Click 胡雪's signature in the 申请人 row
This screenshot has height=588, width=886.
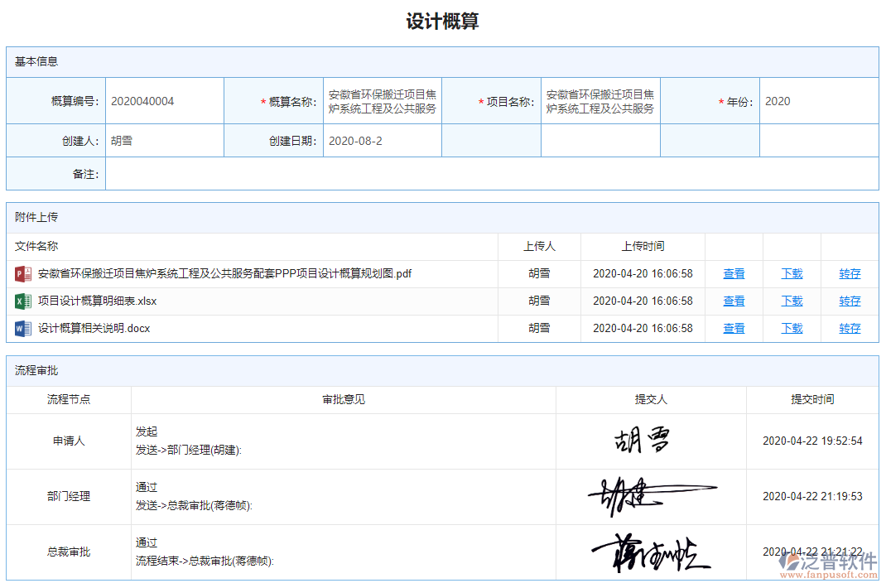pos(642,441)
